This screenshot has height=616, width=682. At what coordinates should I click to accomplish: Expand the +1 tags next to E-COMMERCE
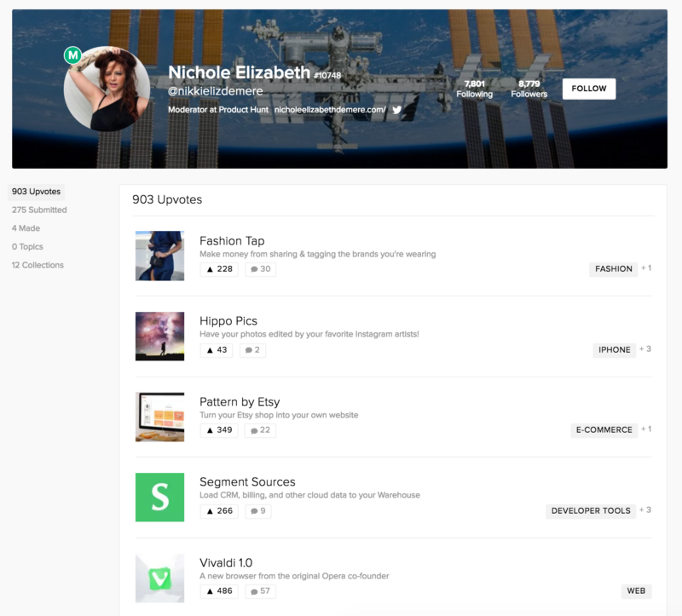(646, 429)
